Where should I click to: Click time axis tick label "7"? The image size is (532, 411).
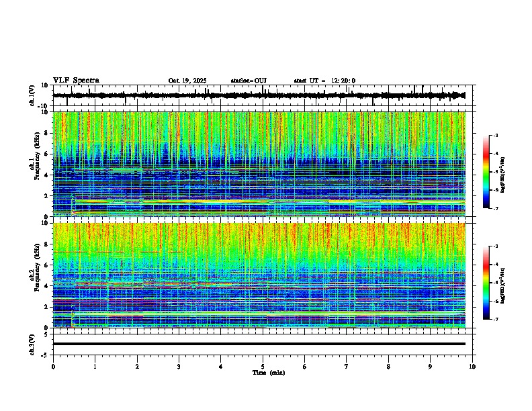[x=347, y=367]
